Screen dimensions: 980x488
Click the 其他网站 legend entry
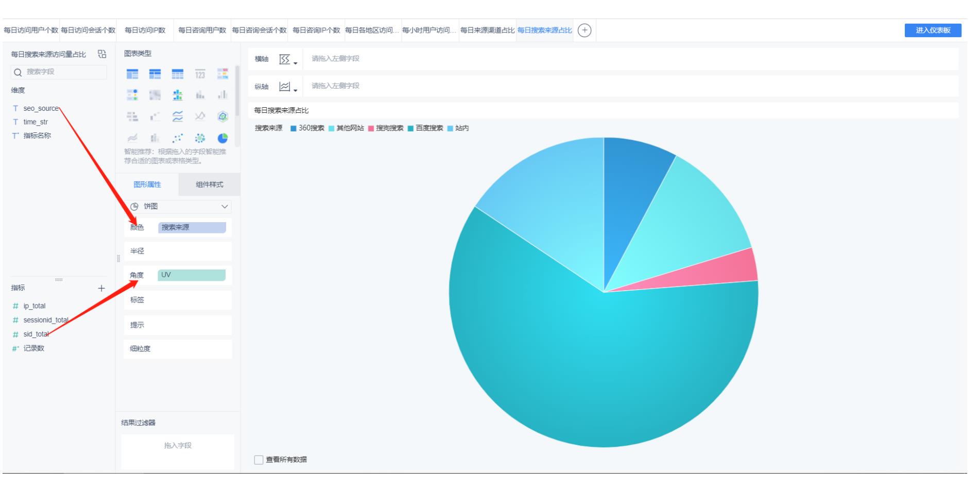point(346,128)
